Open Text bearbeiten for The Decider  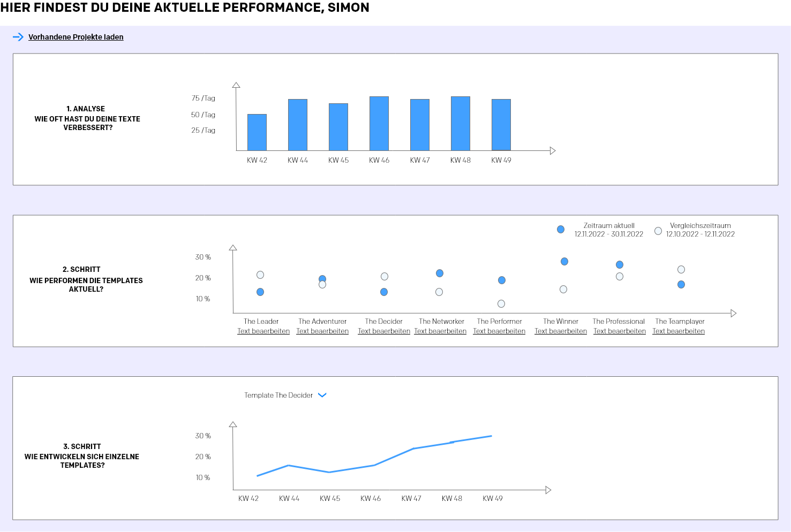point(384,331)
